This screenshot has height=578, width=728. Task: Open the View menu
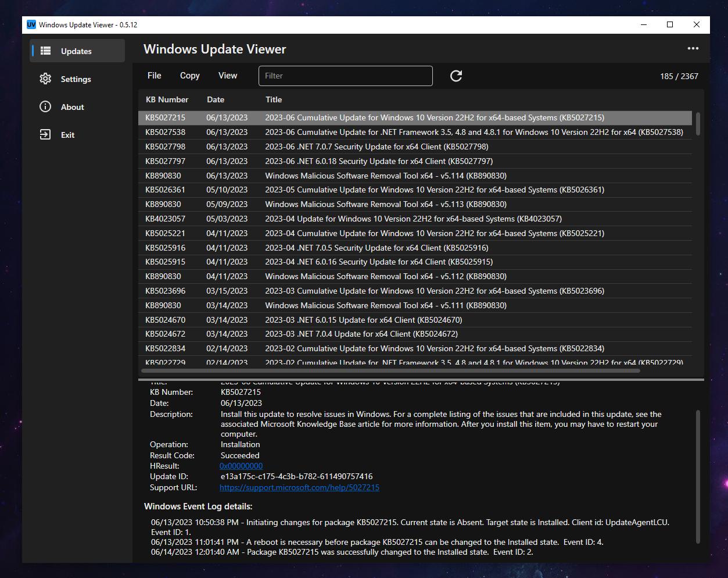(x=228, y=76)
